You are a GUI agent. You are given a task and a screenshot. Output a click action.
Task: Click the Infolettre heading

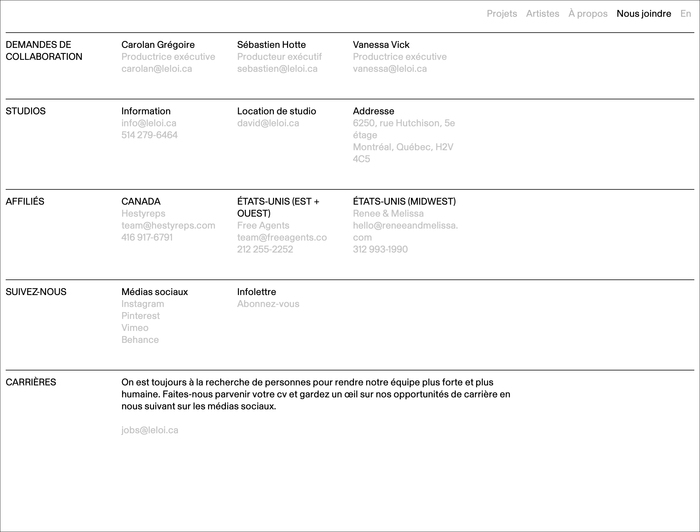pos(257,292)
